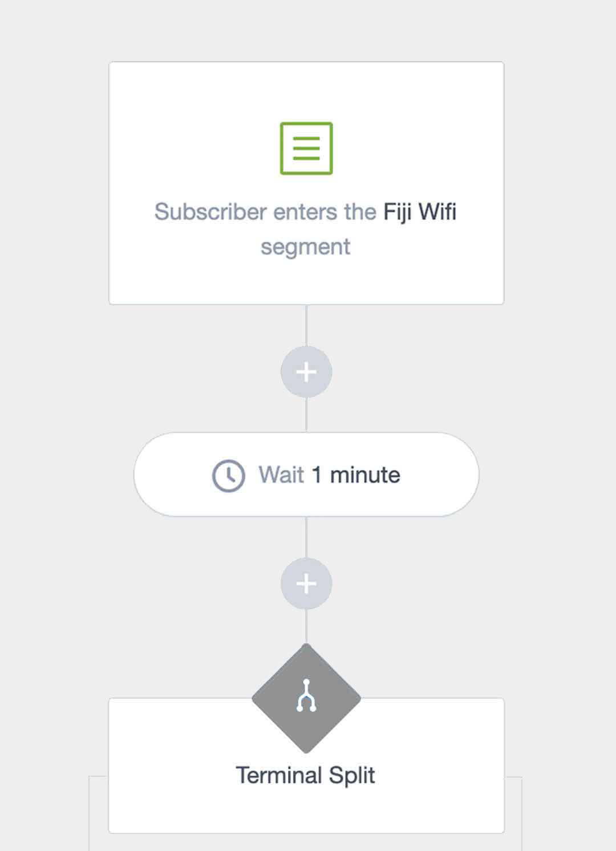Select the "1 minute" duration text
The image size is (616, 851).
tap(356, 475)
